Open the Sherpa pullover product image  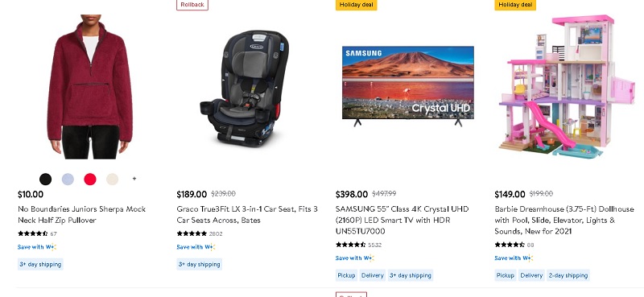pos(89,87)
